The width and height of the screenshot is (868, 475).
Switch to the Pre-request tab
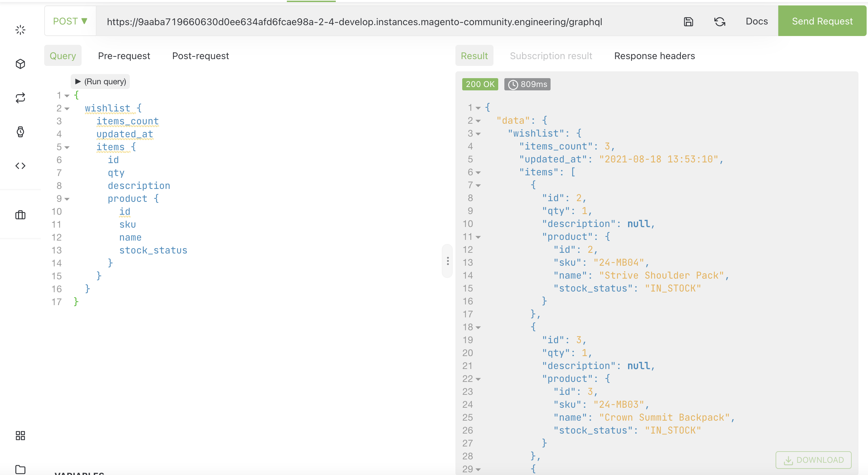click(124, 56)
